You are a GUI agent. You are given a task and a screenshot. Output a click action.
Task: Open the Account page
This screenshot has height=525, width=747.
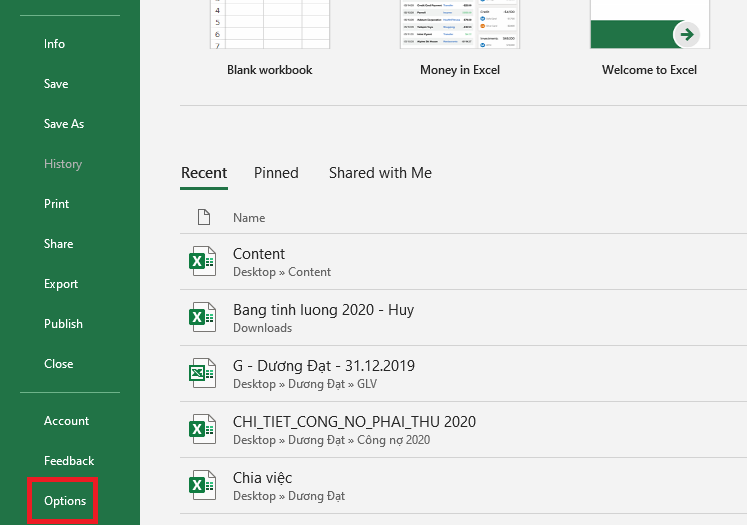pyautogui.click(x=66, y=421)
